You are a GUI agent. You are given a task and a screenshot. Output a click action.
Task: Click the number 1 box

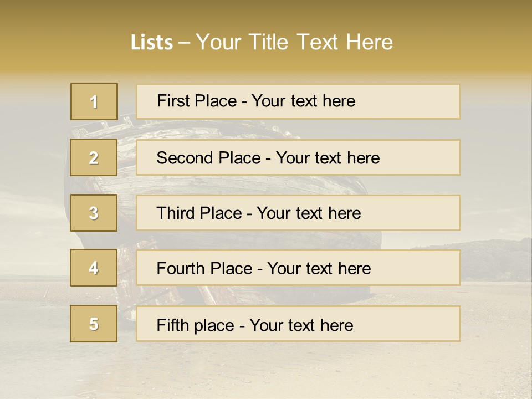(x=94, y=101)
